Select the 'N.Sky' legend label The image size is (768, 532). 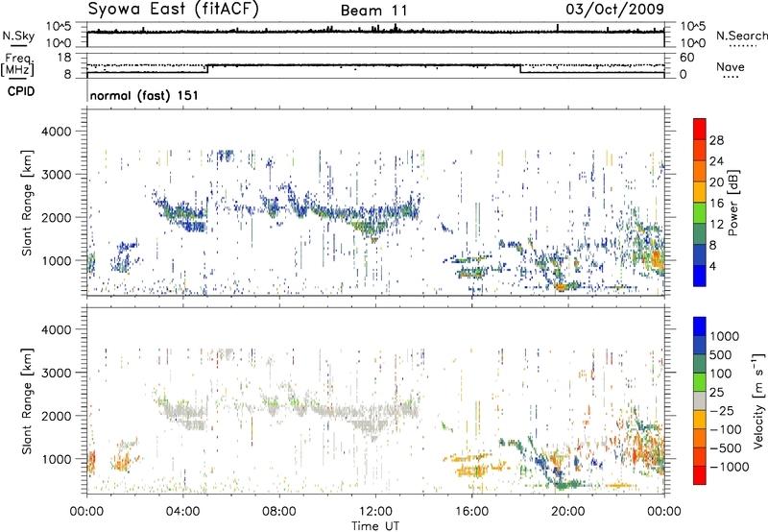pyautogui.click(x=18, y=36)
